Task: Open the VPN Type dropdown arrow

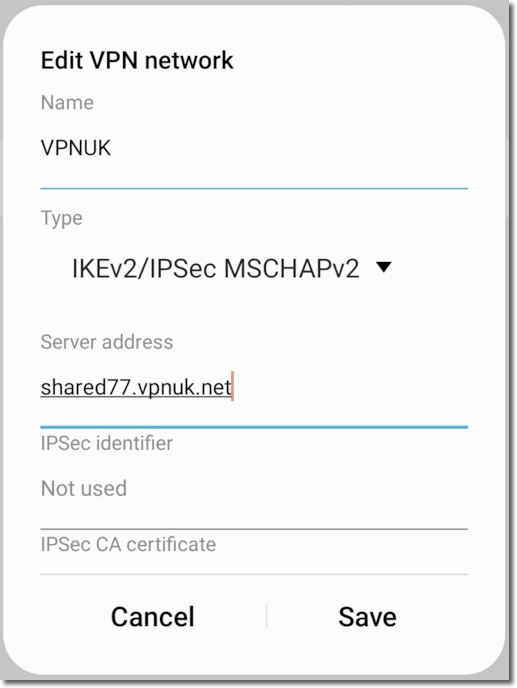Action: pos(384,267)
